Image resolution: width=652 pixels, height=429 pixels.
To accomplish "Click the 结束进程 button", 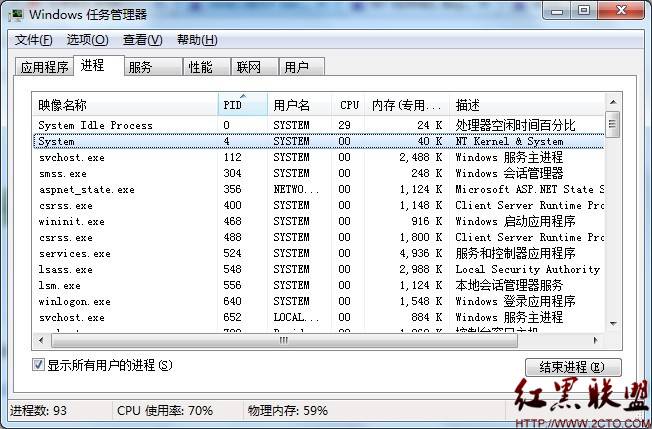I will [x=572, y=367].
